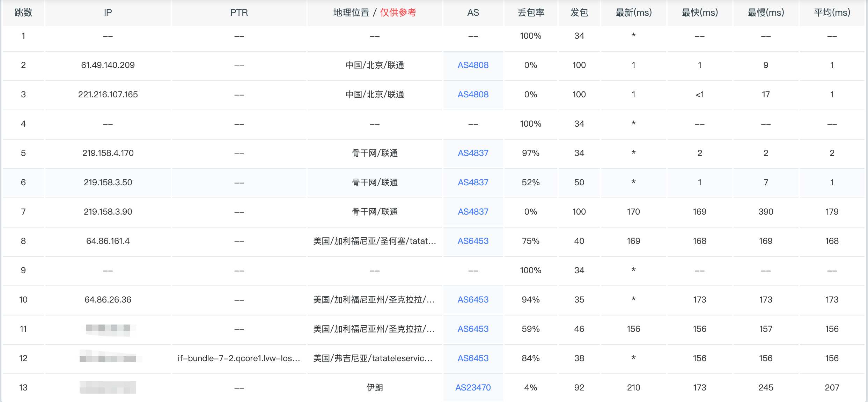Click the 最慢(ms) column header
Screen dimensions: 868x402
[x=766, y=13]
